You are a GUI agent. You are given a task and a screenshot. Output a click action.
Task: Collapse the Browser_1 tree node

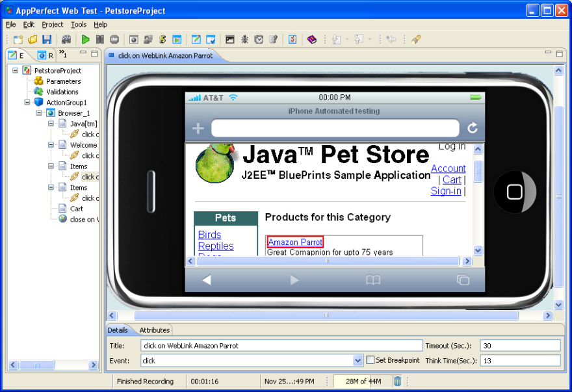[39, 113]
